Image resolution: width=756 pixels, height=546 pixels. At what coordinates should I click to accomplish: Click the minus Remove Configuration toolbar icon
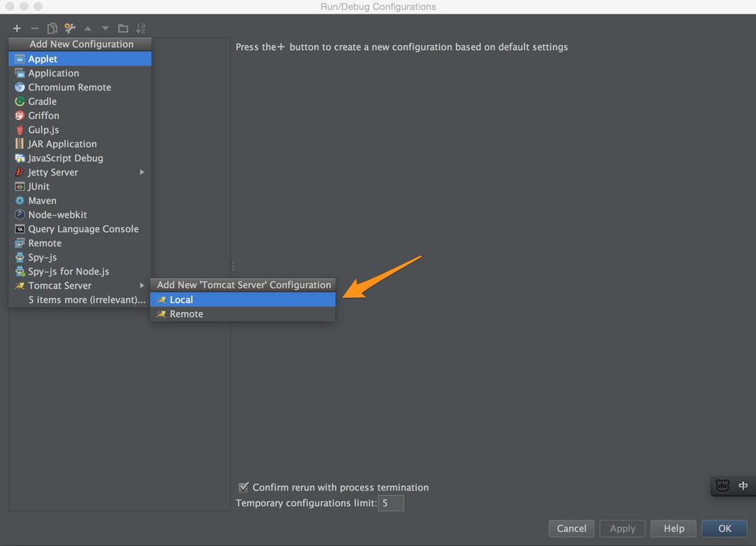[34, 28]
